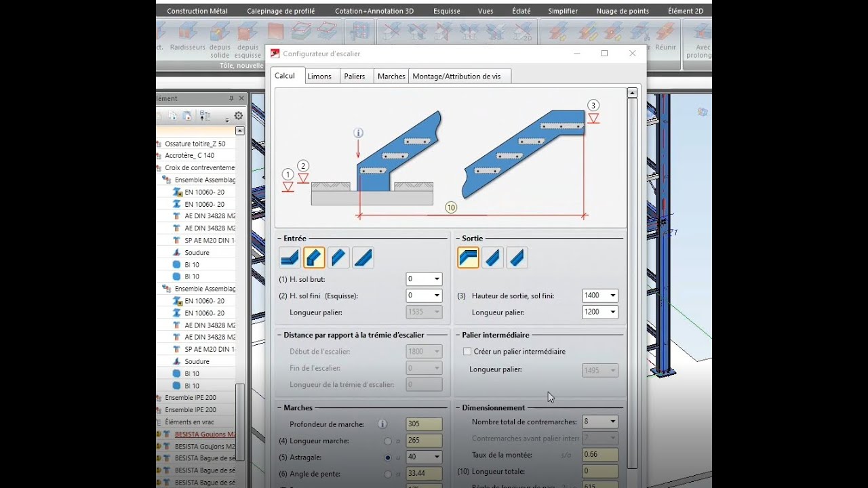Select 'Éléments en vrac' in the tree

[189, 422]
